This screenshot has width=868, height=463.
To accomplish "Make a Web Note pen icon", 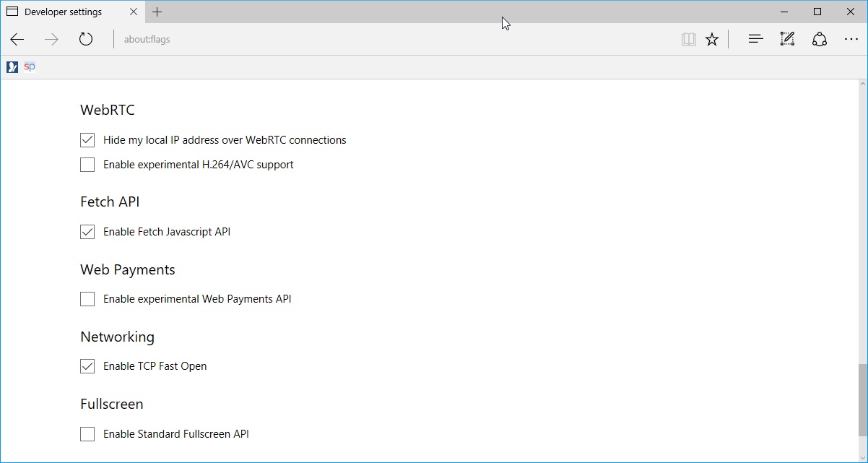I will pyautogui.click(x=788, y=40).
